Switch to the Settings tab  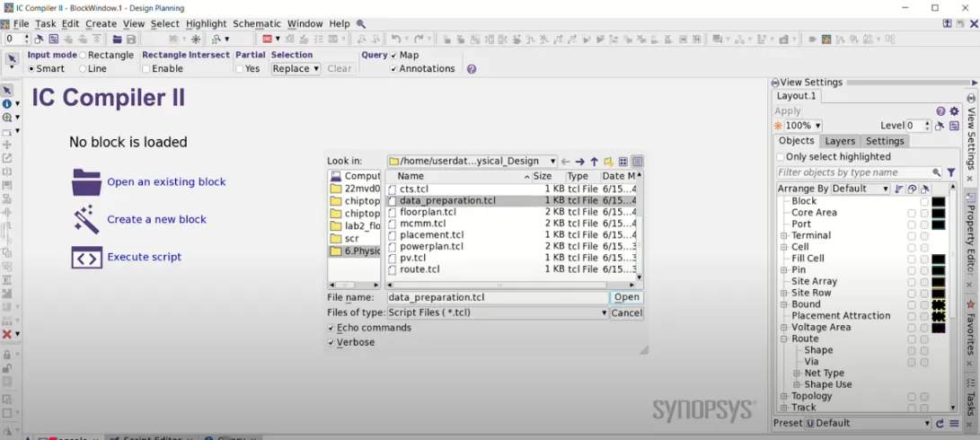point(885,141)
